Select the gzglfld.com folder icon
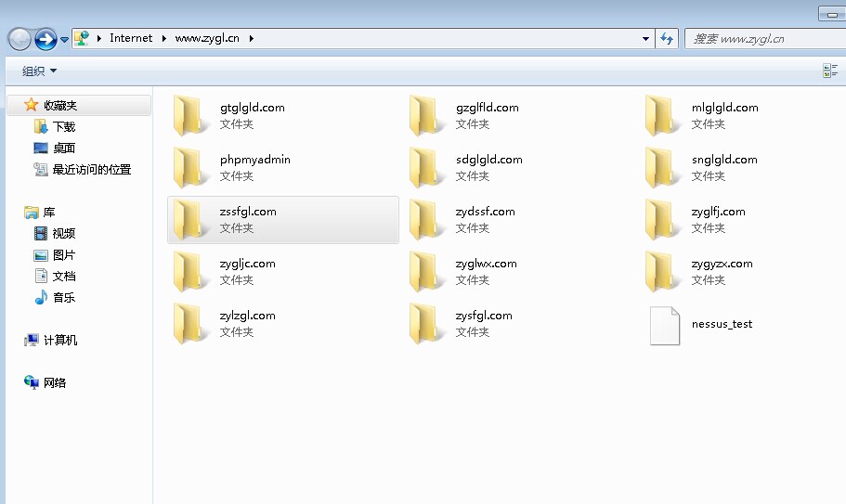 pyautogui.click(x=425, y=115)
